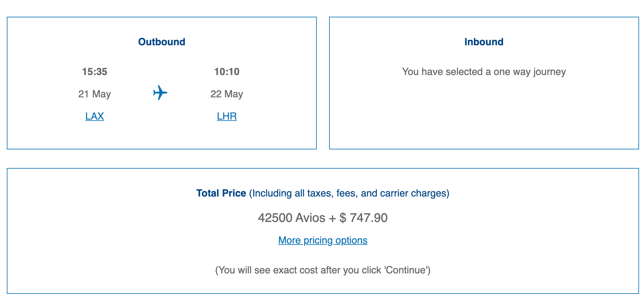Viewport: 644px width, 305px height.
Task: Click the one way journey message
Action: click(483, 72)
